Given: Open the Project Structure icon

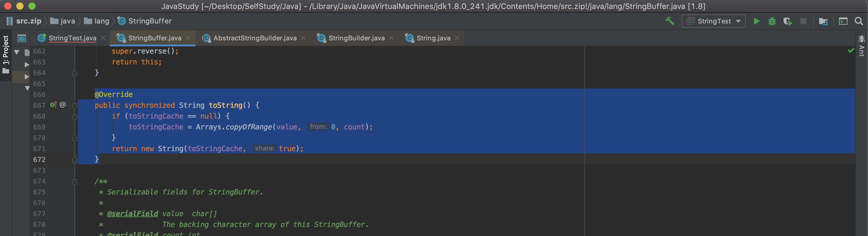Looking at the screenshot, I should click(823, 21).
